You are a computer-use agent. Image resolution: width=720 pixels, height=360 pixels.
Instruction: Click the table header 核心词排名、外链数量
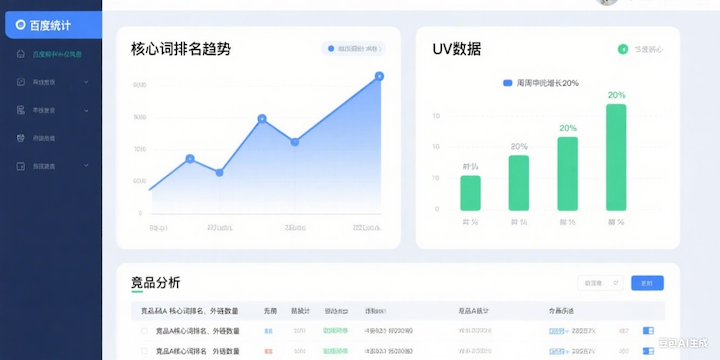pyautogui.click(x=204, y=311)
